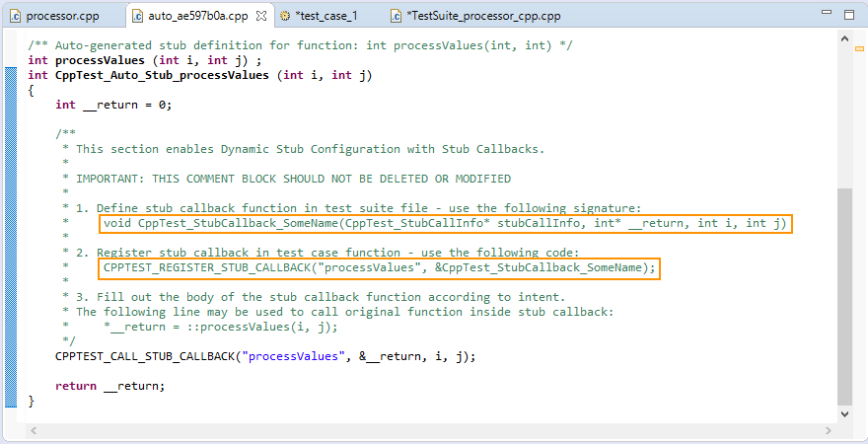Image resolution: width=868 pixels, height=444 pixels.
Task: Select the auto_ae597b0a.cpp editor tab
Action: point(197,16)
